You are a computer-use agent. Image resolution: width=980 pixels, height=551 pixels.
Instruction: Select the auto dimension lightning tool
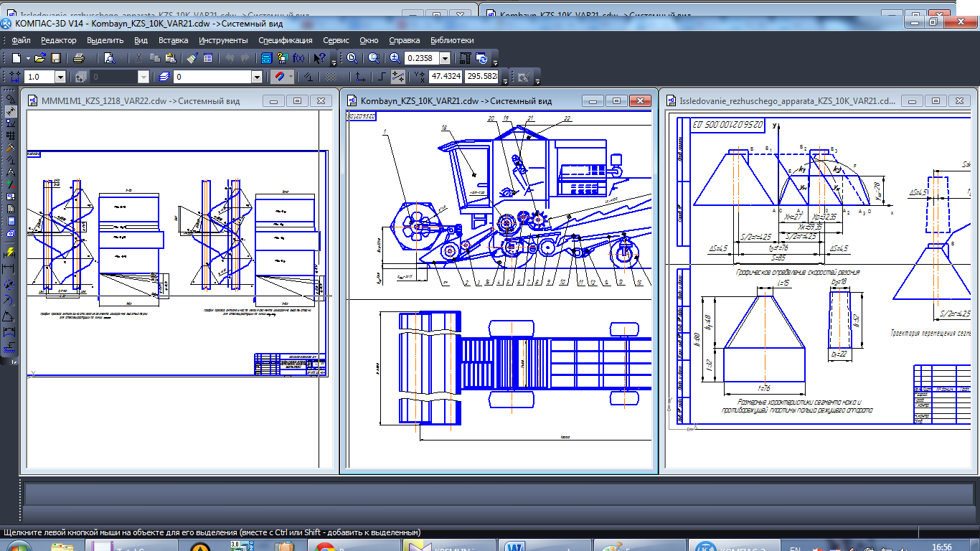coord(11,251)
